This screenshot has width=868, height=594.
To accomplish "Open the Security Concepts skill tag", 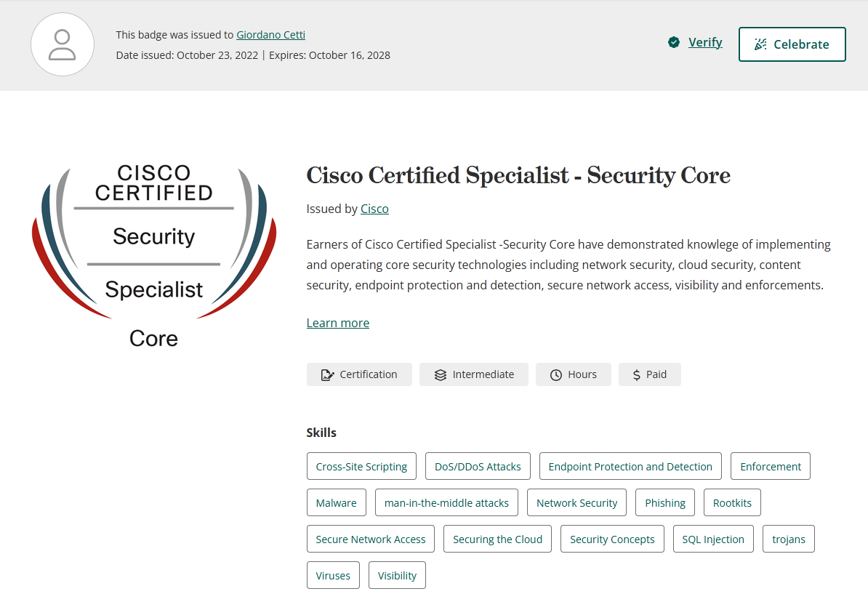I will [x=612, y=539].
